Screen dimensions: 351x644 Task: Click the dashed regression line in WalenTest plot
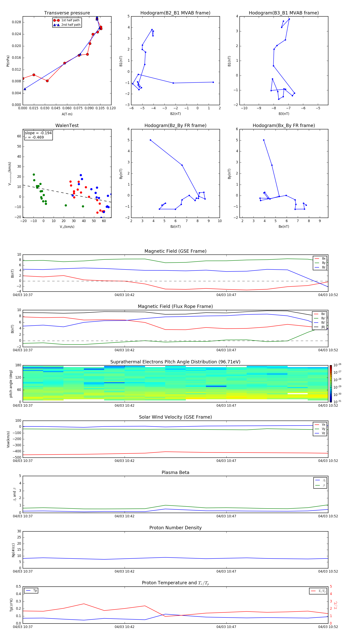(67, 194)
